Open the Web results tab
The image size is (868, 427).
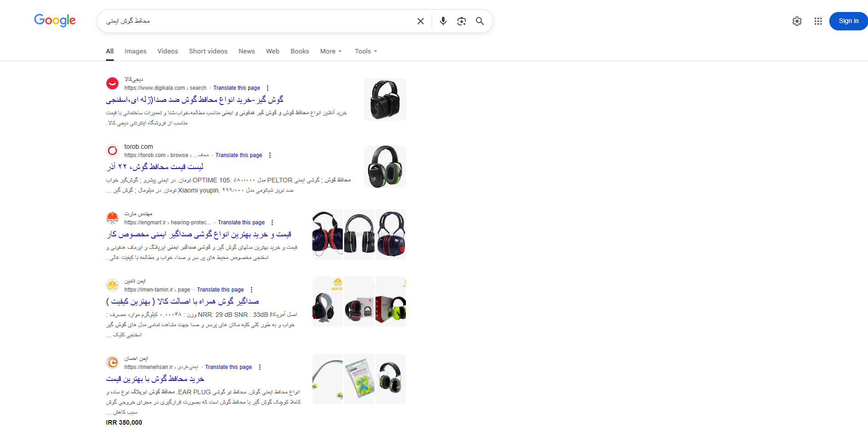pos(273,51)
